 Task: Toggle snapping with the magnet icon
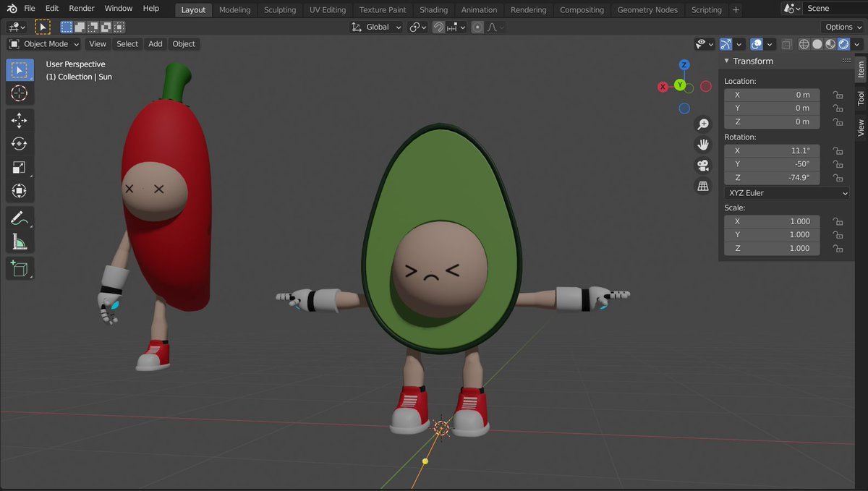(x=438, y=27)
